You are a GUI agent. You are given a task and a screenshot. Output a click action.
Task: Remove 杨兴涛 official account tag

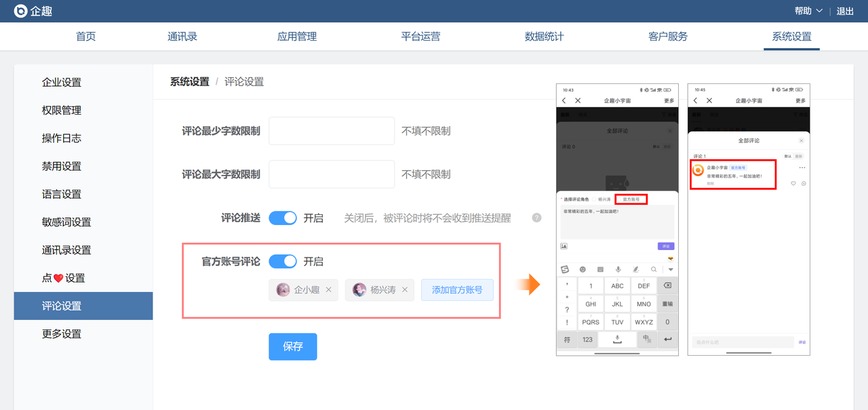[x=405, y=290]
